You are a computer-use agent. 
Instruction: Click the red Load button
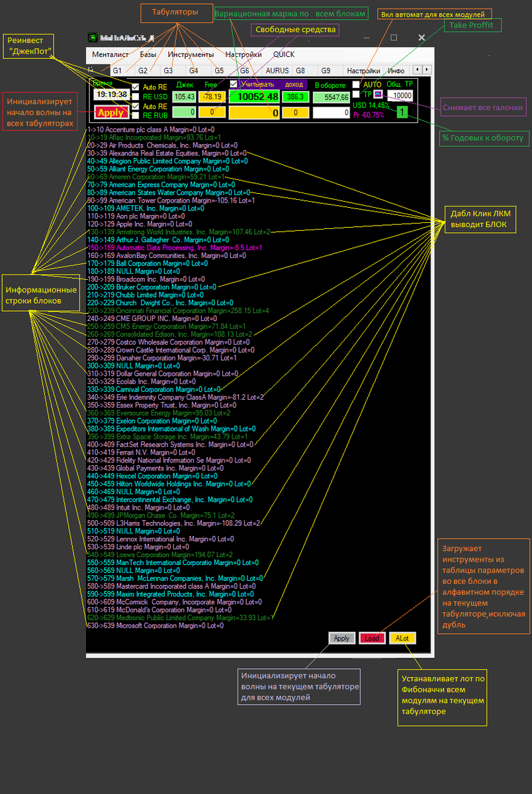point(372,639)
